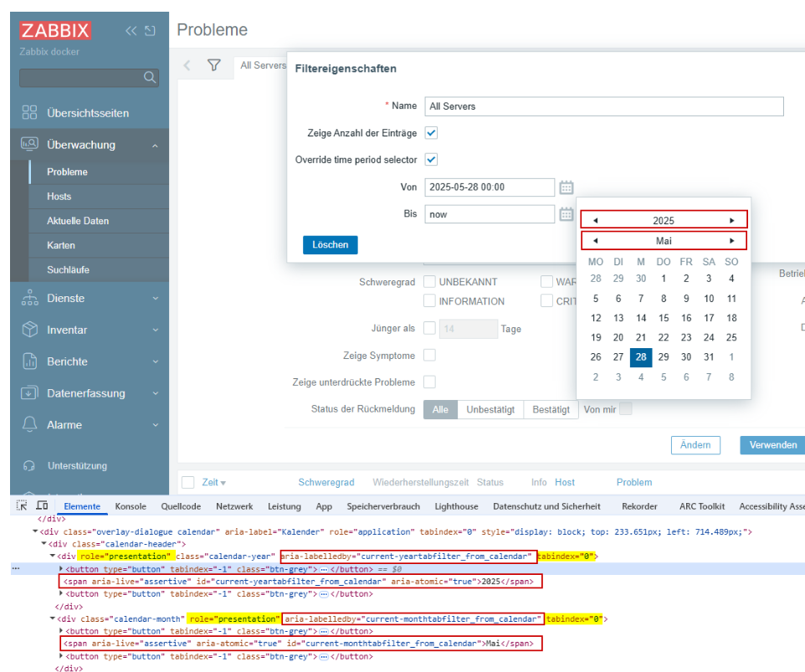Viewport: 805px width, 672px height.
Task: Expand the Inventar menu
Action: point(155,330)
